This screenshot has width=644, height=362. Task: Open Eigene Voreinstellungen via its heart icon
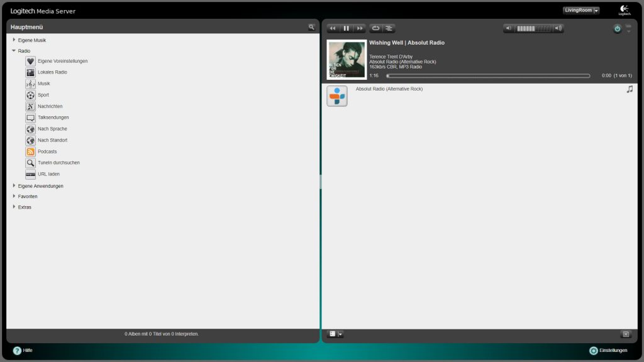click(30, 61)
